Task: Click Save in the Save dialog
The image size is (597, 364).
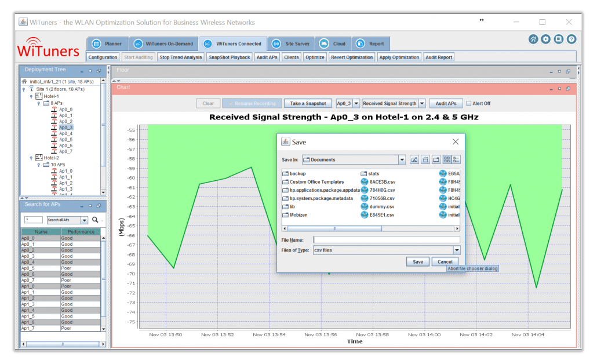Action: pos(418,262)
